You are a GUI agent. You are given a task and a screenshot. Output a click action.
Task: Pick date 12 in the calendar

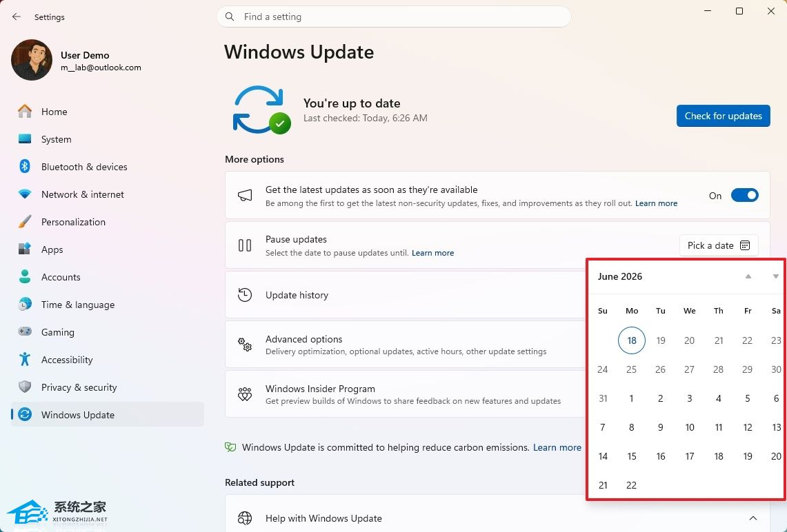pos(748,427)
